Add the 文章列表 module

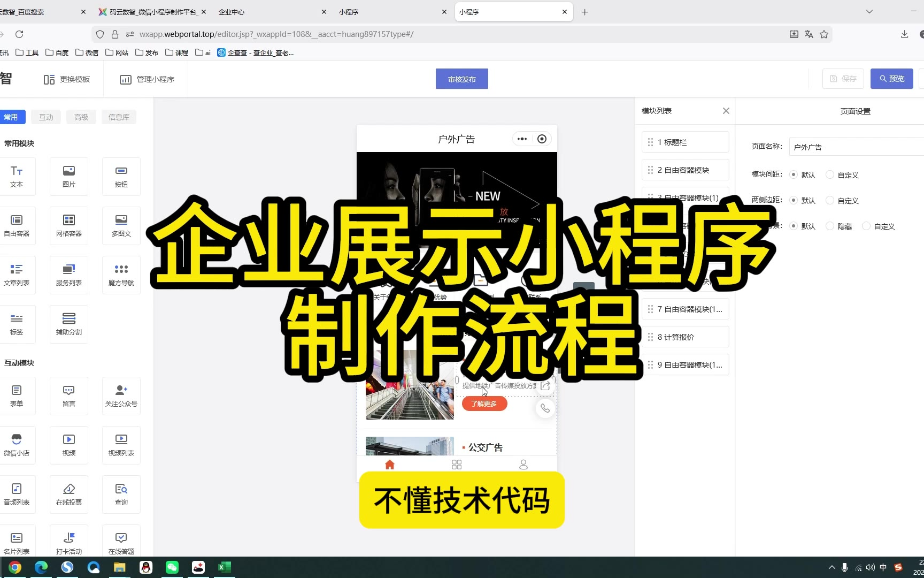click(x=17, y=275)
